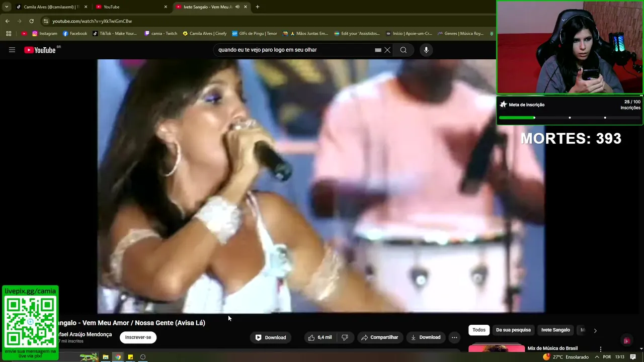Open the Mix de Música do Brasil options menu
Screen dimensions: 644x362
point(600,349)
